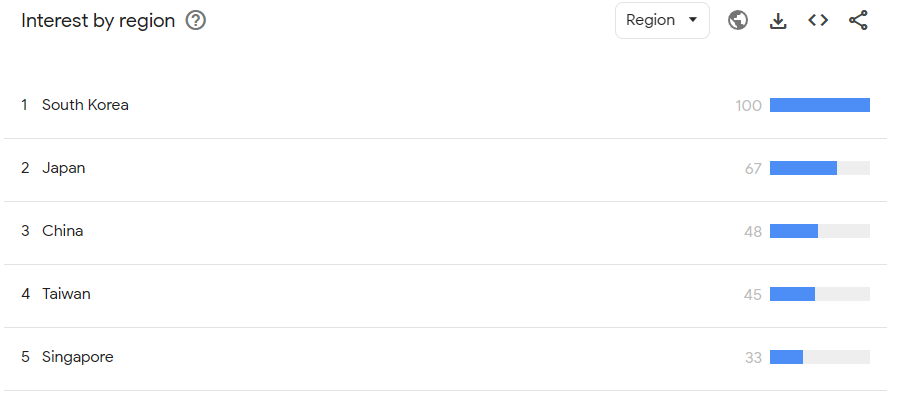
Task: Click the Interest by region heading
Action: coord(98,21)
